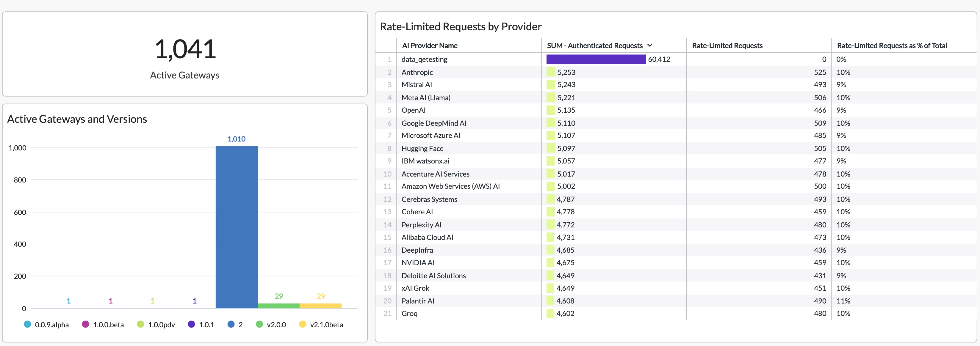Click the 0.0.9.alpha legend color dot
This screenshot has width=980, height=346.
click(27, 324)
